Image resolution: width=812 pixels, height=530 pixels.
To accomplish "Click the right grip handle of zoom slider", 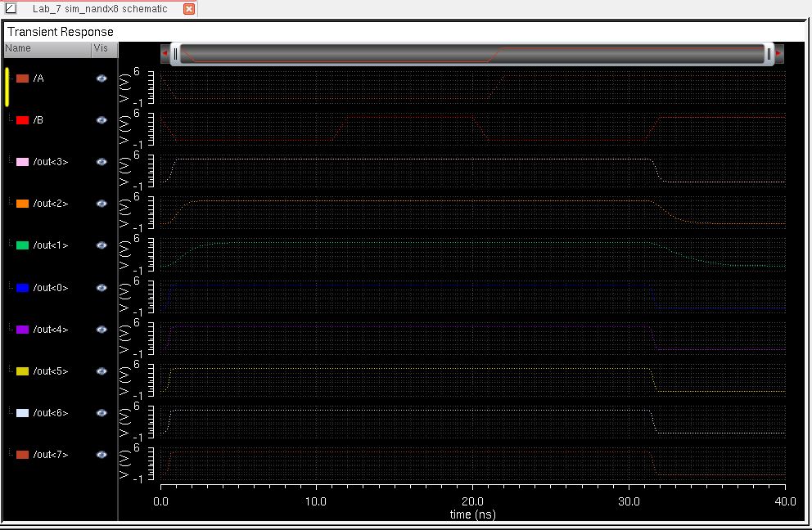I will click(769, 54).
